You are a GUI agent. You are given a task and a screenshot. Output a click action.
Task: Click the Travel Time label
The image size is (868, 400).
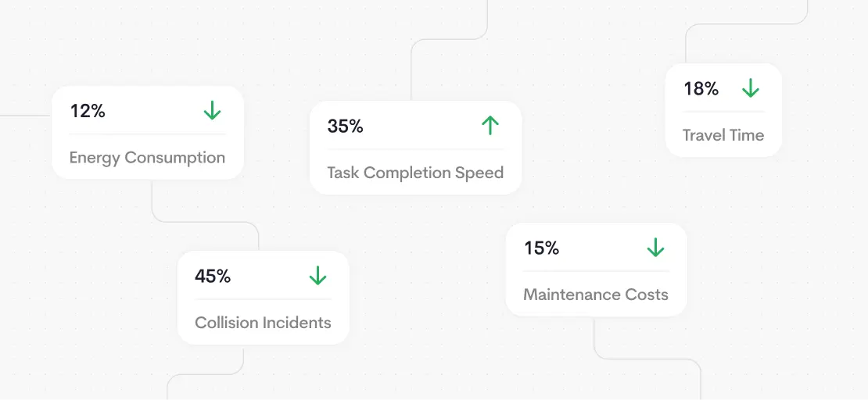coord(723,135)
